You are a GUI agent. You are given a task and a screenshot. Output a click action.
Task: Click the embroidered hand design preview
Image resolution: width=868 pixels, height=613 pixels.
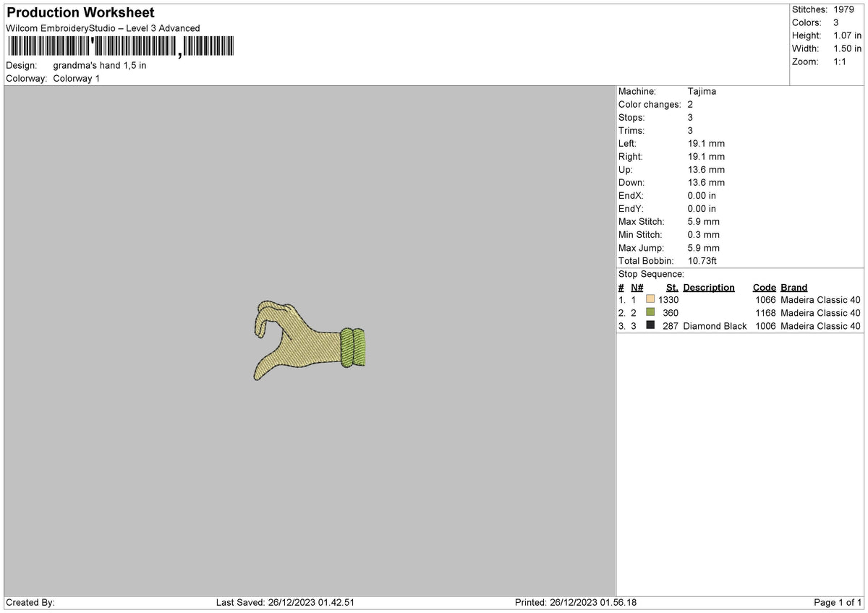[309, 340]
